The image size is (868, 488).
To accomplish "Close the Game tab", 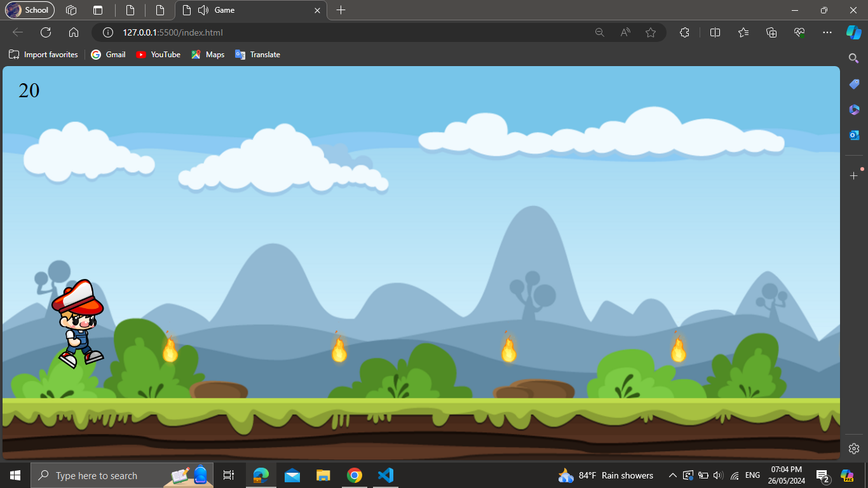I will pyautogui.click(x=318, y=10).
